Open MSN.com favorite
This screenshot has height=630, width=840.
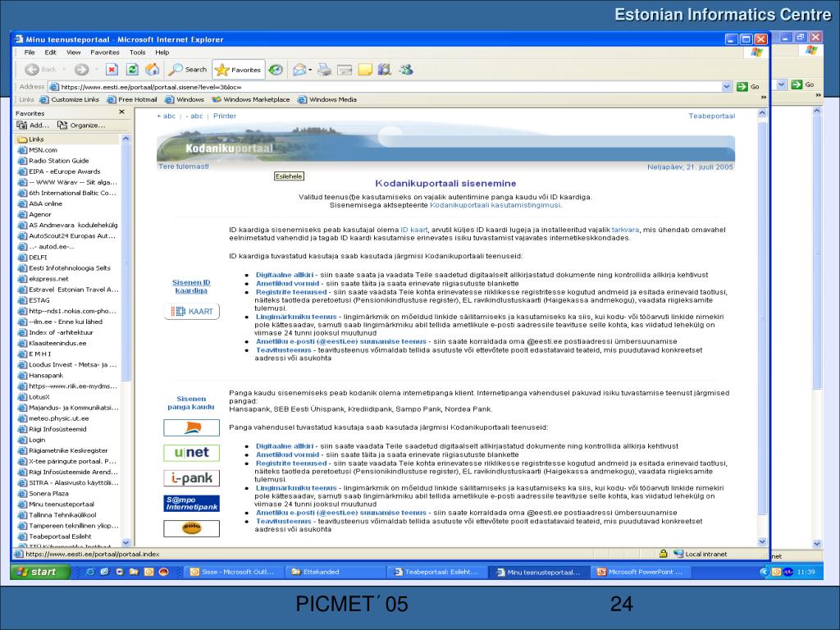(x=38, y=150)
